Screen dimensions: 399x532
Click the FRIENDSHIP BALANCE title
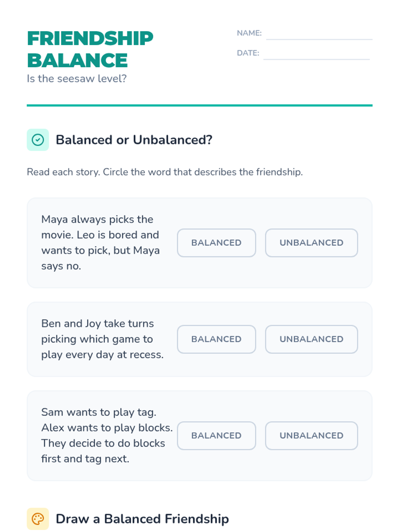[90, 49]
